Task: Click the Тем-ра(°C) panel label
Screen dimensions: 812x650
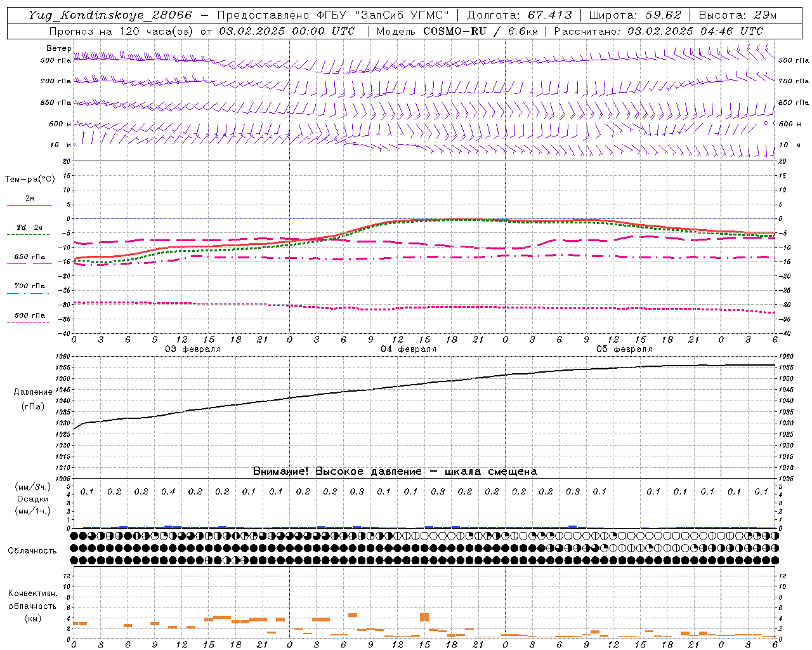Action: click(x=30, y=180)
